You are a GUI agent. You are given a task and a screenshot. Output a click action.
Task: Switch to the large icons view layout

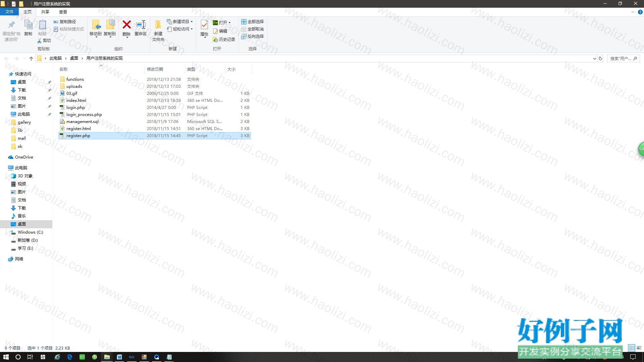639,348
